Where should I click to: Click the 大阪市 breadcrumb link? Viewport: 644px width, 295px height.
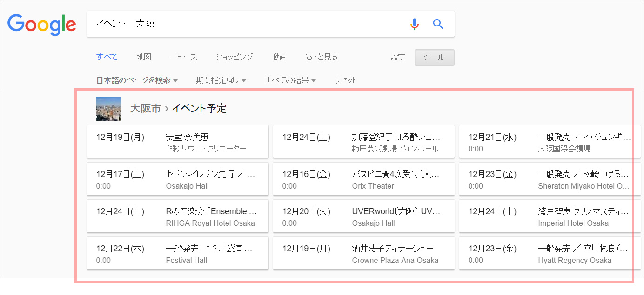tap(146, 109)
